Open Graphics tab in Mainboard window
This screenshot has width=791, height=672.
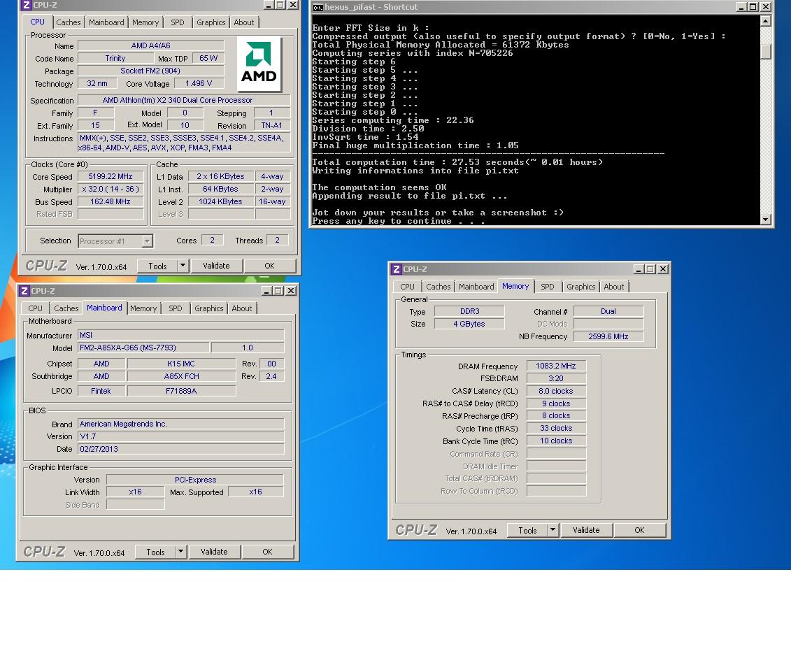209,308
